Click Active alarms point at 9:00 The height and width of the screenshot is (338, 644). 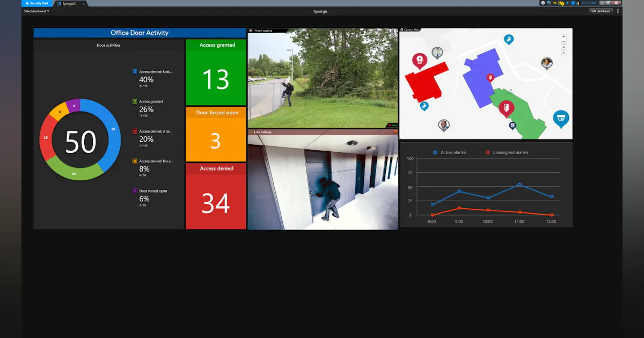459,191
